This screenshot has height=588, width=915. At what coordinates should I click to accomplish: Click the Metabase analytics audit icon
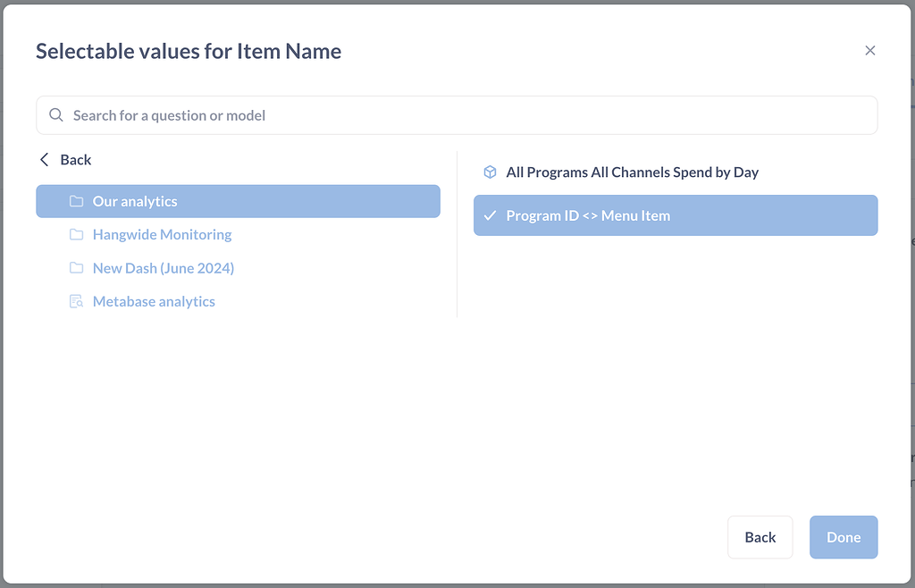[x=77, y=301]
